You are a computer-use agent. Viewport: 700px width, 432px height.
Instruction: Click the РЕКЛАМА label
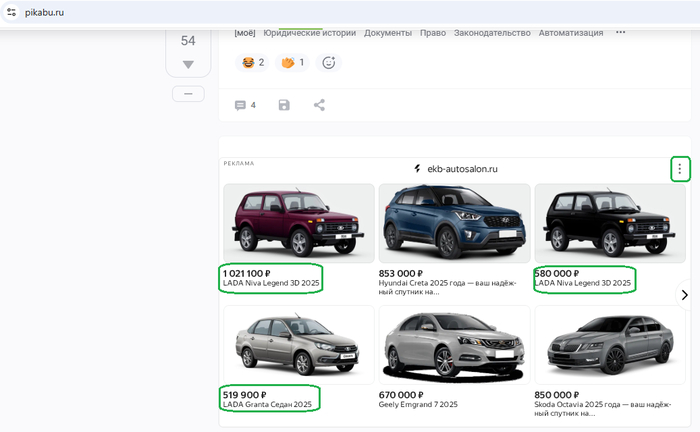(x=239, y=163)
